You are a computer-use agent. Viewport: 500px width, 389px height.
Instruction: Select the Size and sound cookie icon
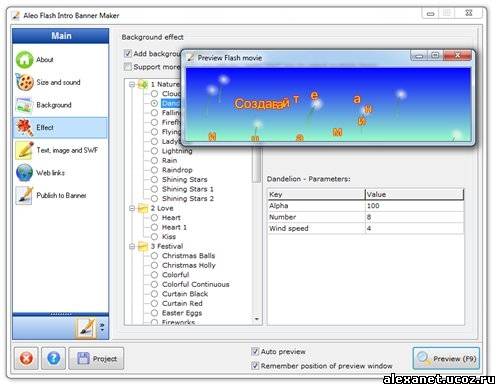click(24, 82)
